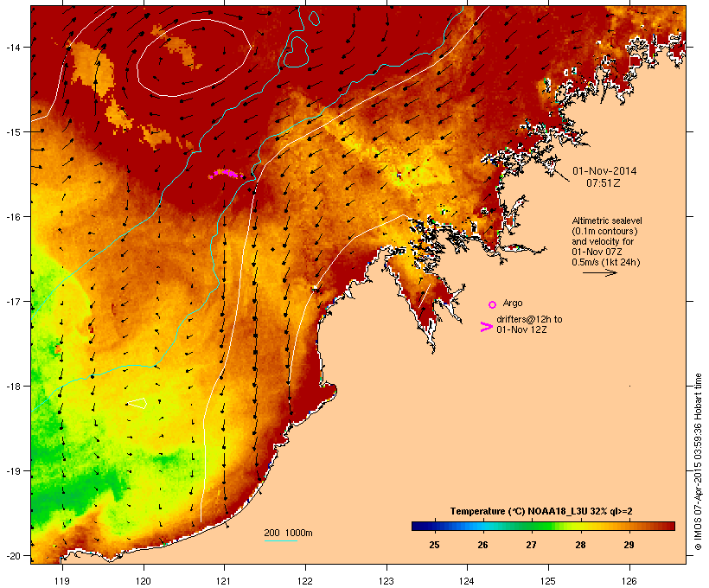The width and height of the screenshot is (709, 588).
Task: Click the 'and velocity for' text line
Action: click(x=603, y=241)
